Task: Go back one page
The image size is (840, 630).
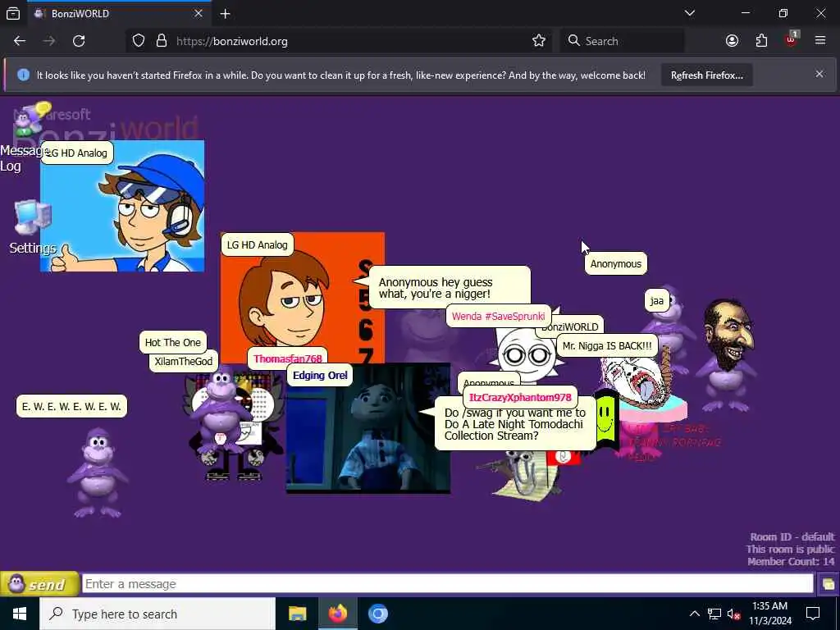Action: coord(20,41)
